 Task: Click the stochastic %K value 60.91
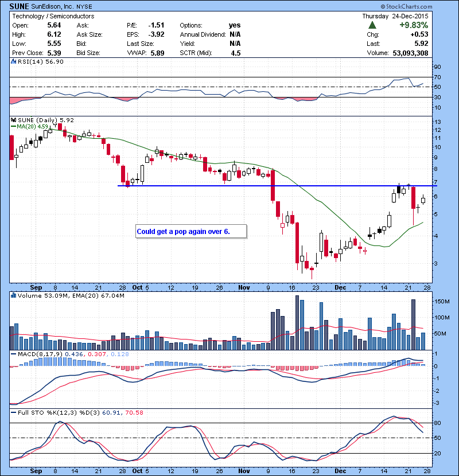pyautogui.click(x=111, y=412)
